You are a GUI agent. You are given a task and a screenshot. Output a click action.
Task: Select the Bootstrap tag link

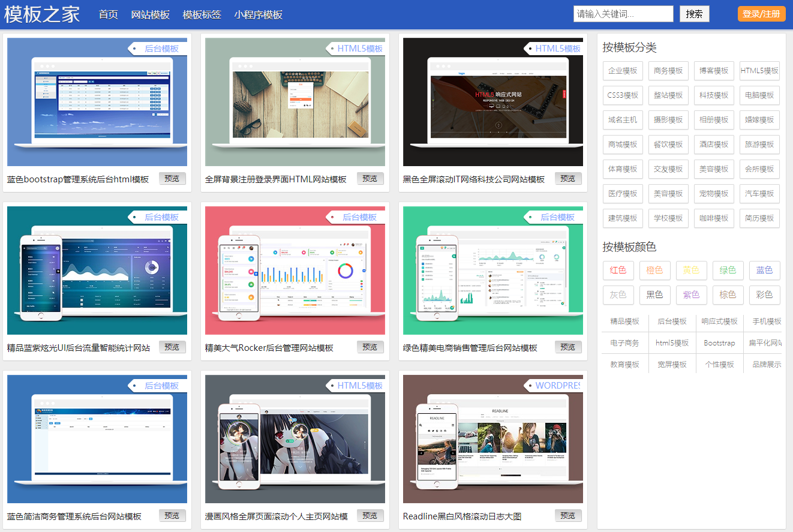tap(719, 343)
